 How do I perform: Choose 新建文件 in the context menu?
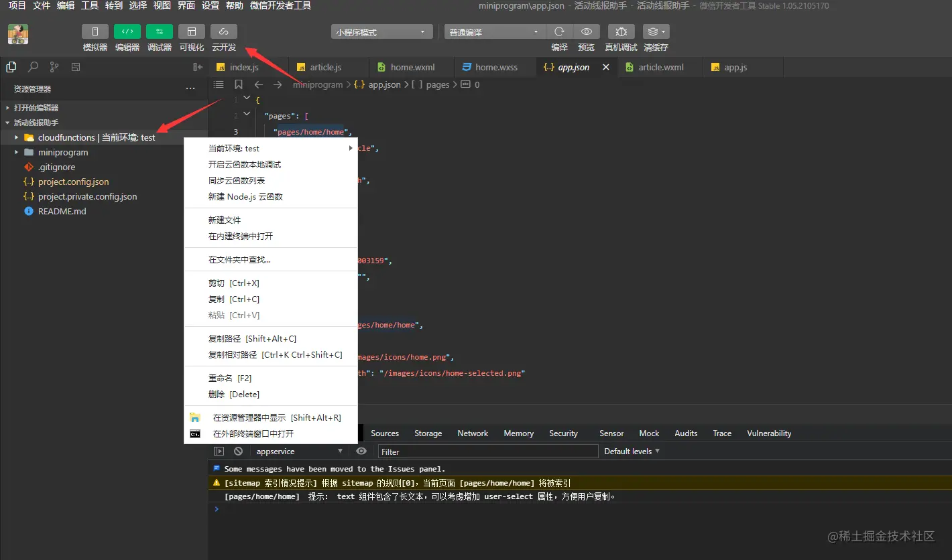pos(271,220)
